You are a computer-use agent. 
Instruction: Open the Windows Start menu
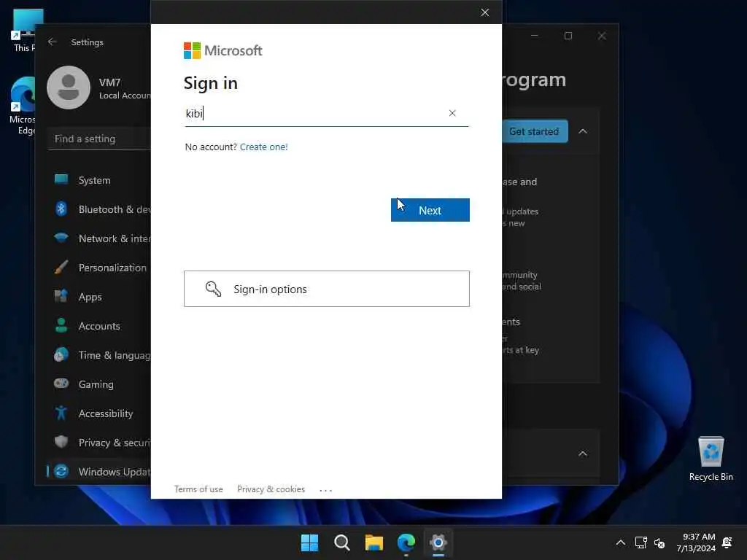[309, 542]
